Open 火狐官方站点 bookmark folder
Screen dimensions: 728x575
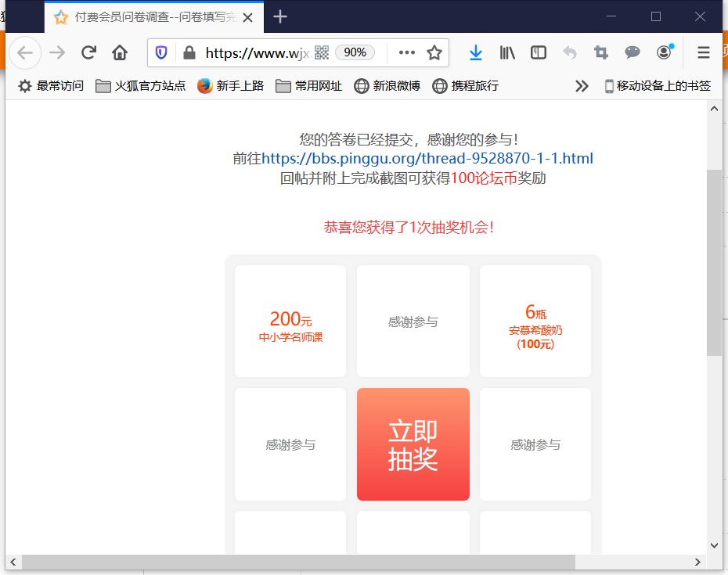coord(140,86)
